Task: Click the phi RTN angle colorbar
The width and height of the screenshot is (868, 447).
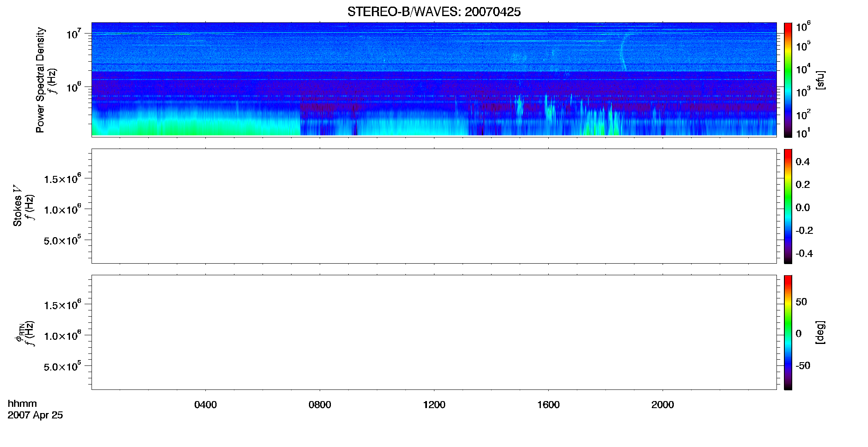Action: (x=788, y=332)
